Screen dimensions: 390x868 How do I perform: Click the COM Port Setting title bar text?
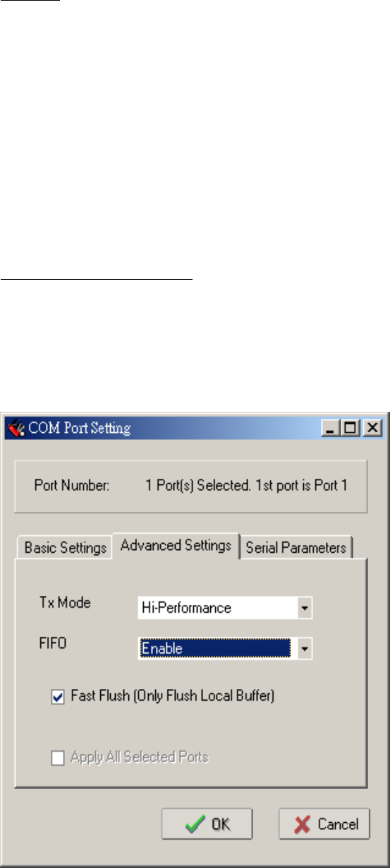click(79, 428)
